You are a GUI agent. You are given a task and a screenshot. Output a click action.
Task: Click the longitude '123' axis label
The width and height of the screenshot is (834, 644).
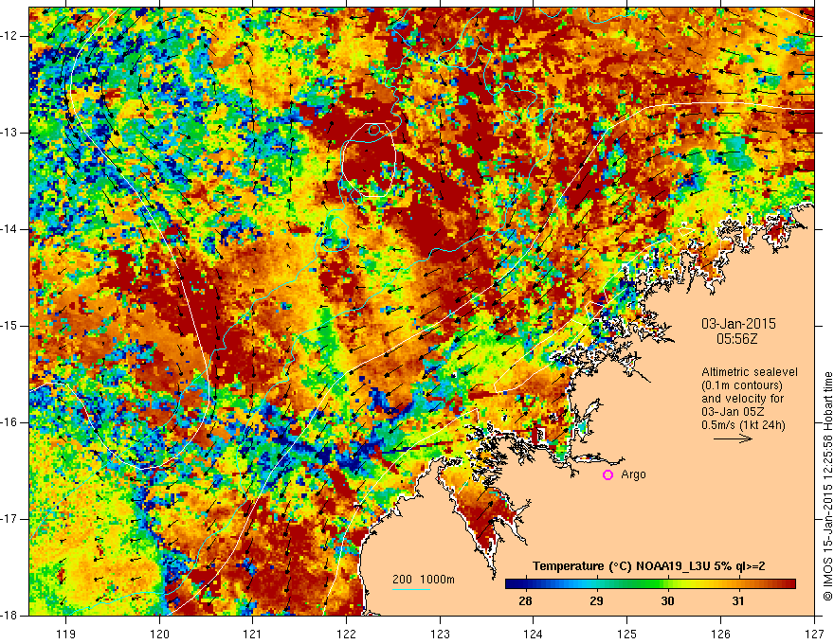coord(440,634)
